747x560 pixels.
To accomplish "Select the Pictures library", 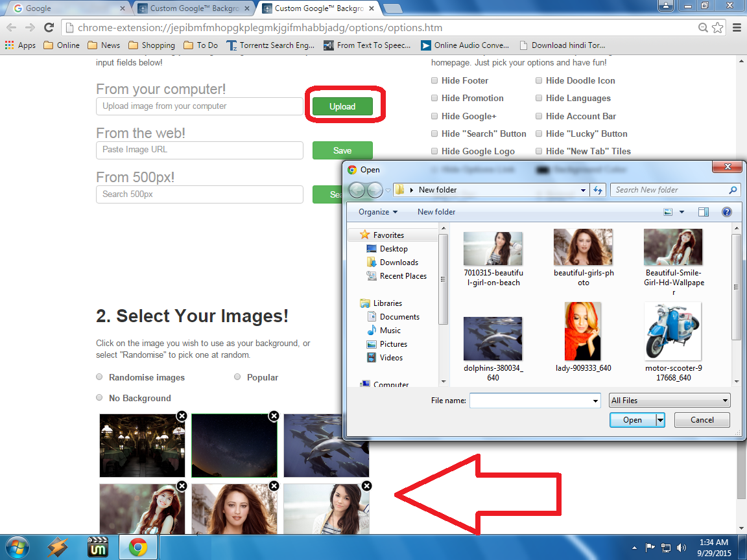I will pos(387,344).
